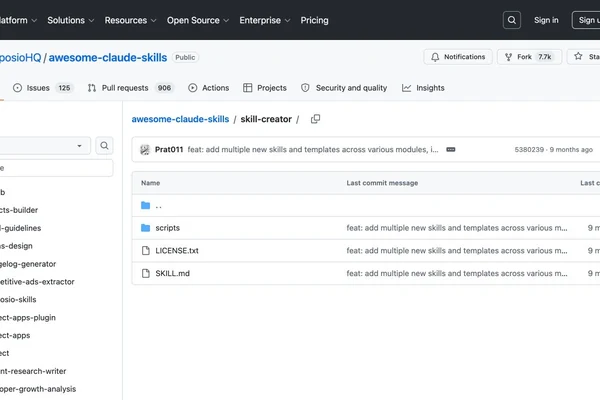This screenshot has height=400, width=600.
Task: Open the Enterprise dropdown menu
Action: point(264,20)
